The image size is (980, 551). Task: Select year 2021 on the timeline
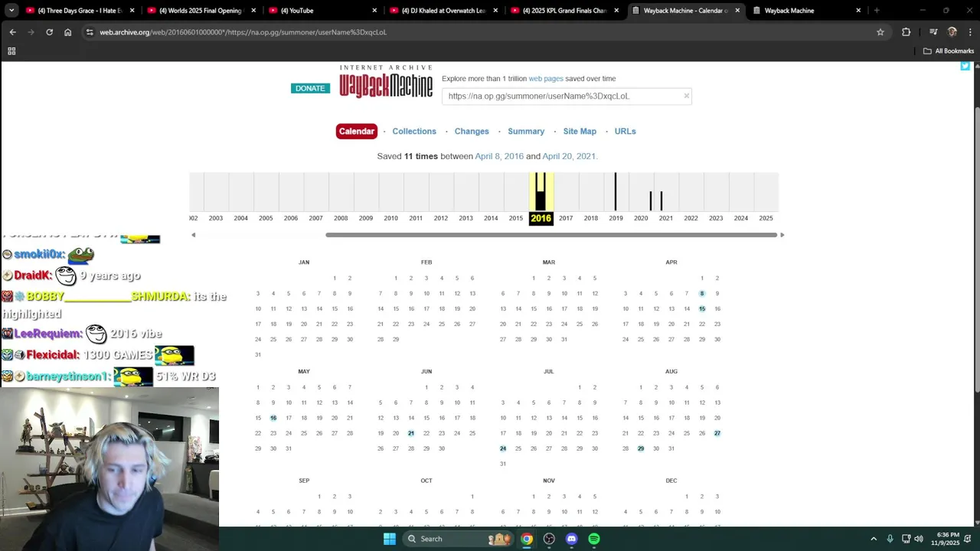tap(666, 218)
